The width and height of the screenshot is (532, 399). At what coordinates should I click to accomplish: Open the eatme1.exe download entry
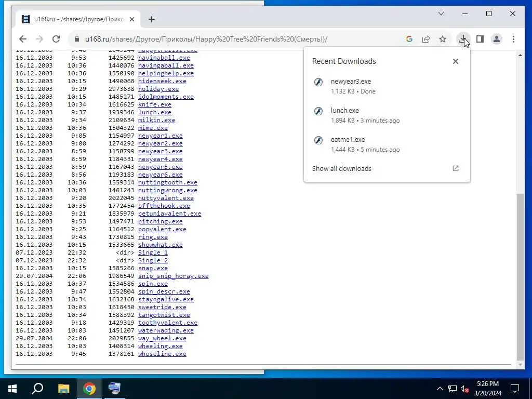[x=387, y=144]
